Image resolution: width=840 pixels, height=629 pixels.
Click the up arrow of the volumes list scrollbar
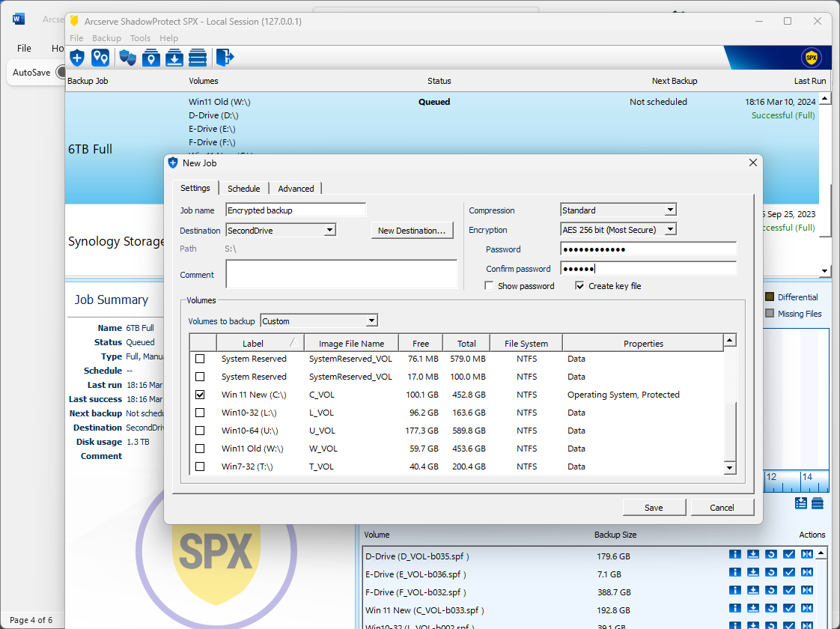coord(729,340)
